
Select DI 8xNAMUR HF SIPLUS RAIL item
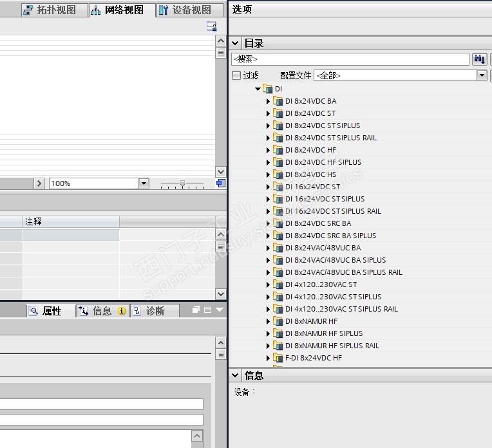click(332, 346)
